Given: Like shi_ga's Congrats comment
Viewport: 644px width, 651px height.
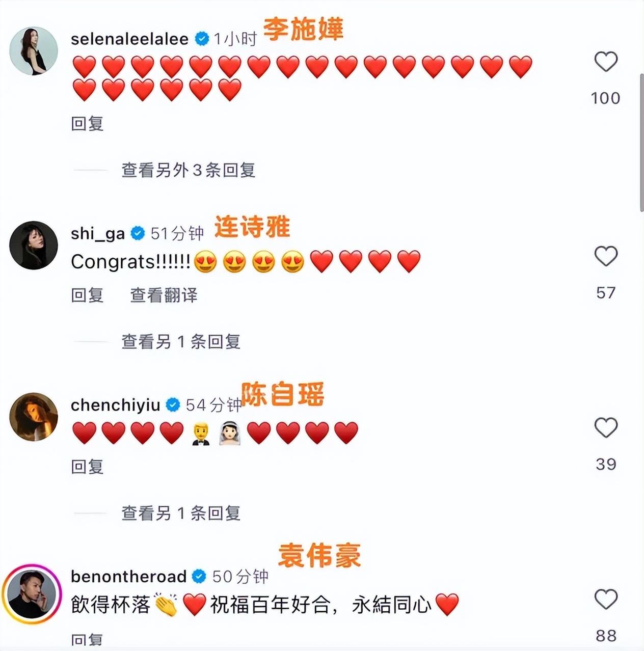Looking at the screenshot, I should click(x=606, y=256).
